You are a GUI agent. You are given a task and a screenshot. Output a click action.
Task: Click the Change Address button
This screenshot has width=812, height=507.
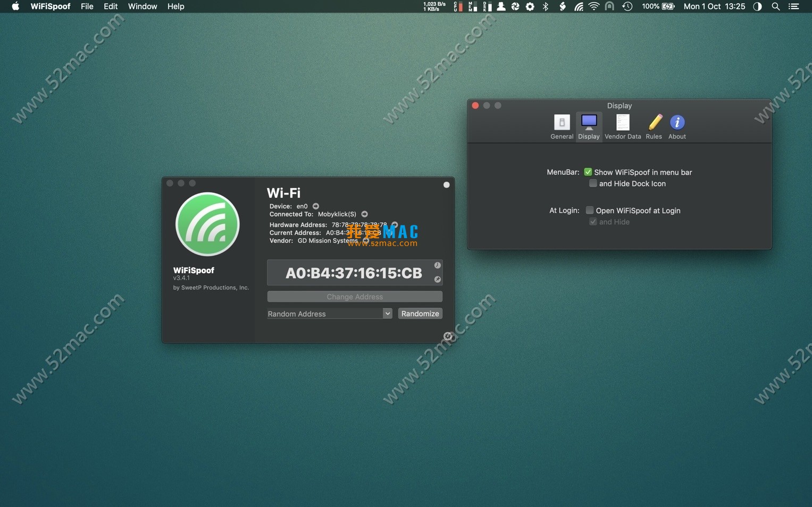355,297
